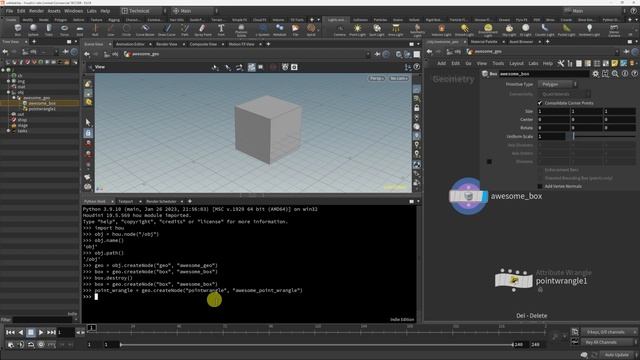
Task: Click the Box shelf tool
Action: coord(18,30)
